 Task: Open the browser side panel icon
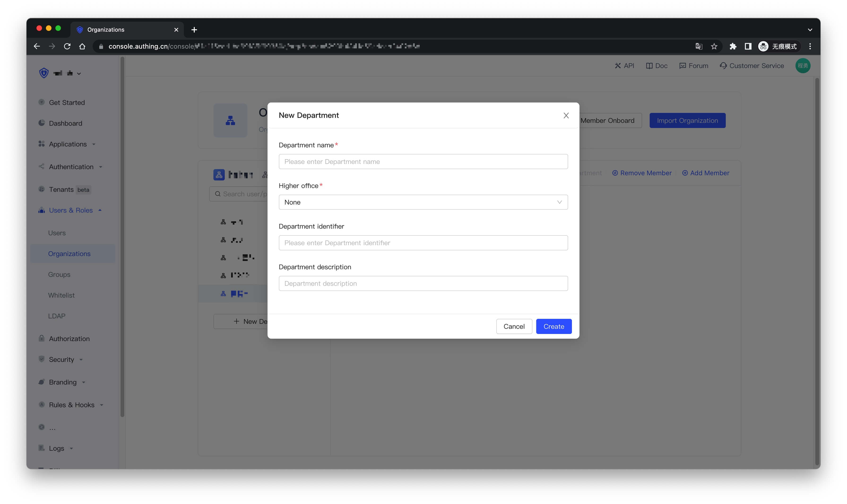point(748,46)
